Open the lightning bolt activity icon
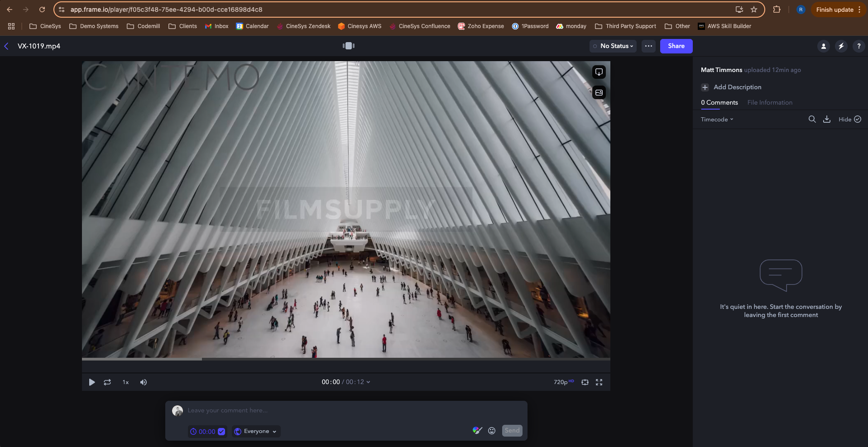The image size is (868, 447). click(x=841, y=46)
